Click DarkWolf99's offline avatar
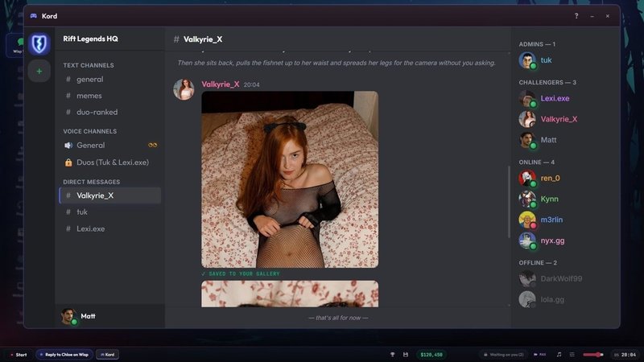Image resolution: width=644 pixels, height=362 pixels. [x=527, y=278]
